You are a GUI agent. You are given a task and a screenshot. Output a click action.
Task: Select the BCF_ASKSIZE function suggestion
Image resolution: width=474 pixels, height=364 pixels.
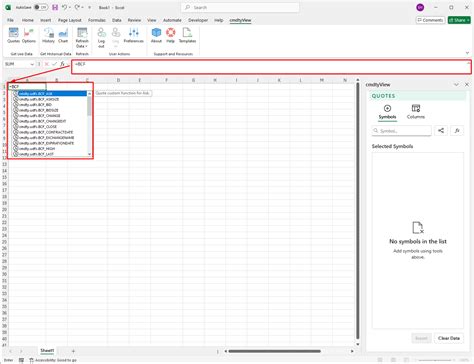click(x=50, y=99)
